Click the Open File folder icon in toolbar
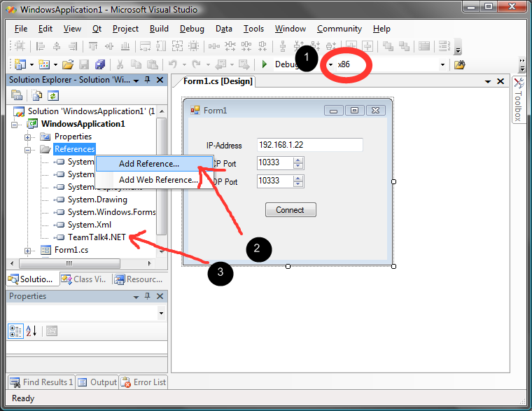Image resolution: width=532 pixels, height=411 pixels. (x=68, y=64)
